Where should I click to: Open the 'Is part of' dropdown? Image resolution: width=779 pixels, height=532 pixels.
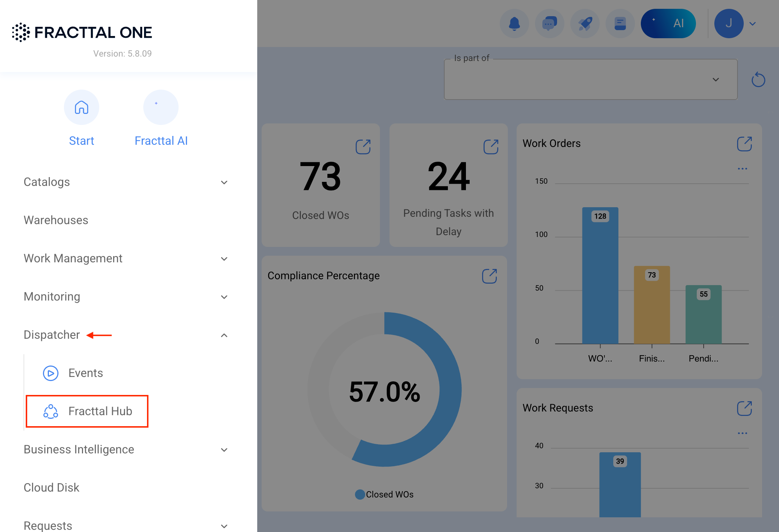coord(591,79)
